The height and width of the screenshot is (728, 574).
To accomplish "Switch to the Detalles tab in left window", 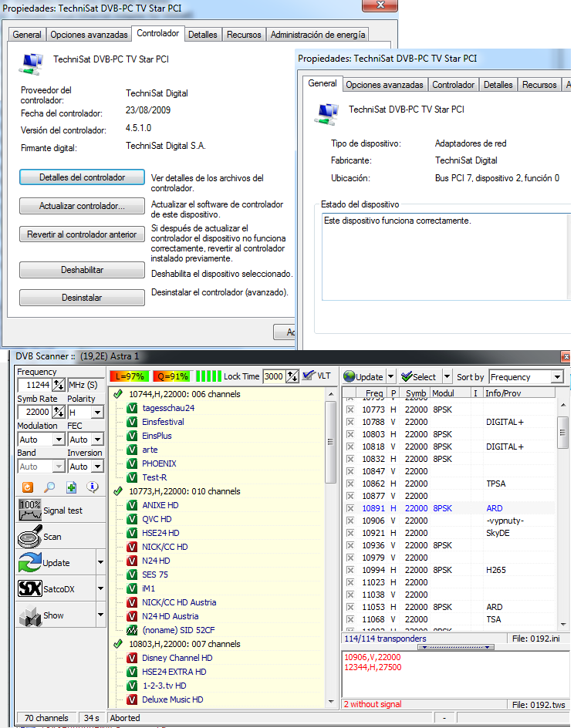I will [202, 35].
